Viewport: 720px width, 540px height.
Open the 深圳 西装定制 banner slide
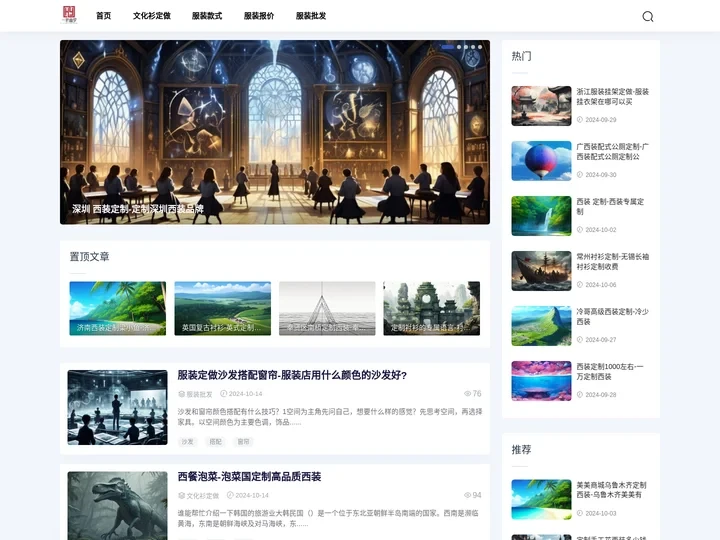[x=275, y=132]
